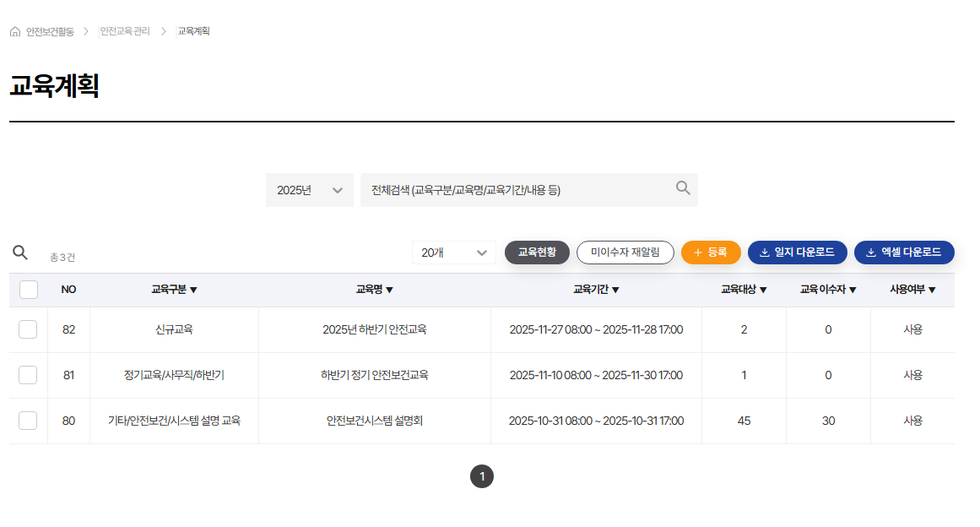Click the home icon in the breadcrumb
Screen dimensions: 980x527
[x=15, y=31]
